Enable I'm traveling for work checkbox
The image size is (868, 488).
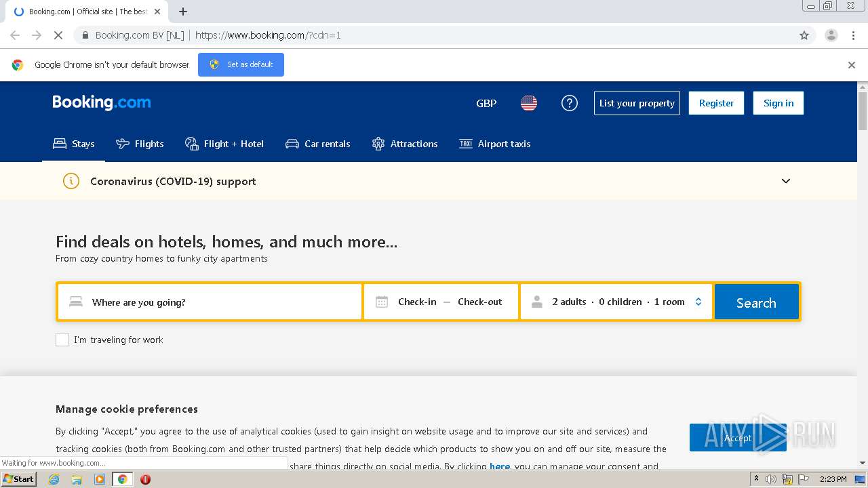coord(62,340)
